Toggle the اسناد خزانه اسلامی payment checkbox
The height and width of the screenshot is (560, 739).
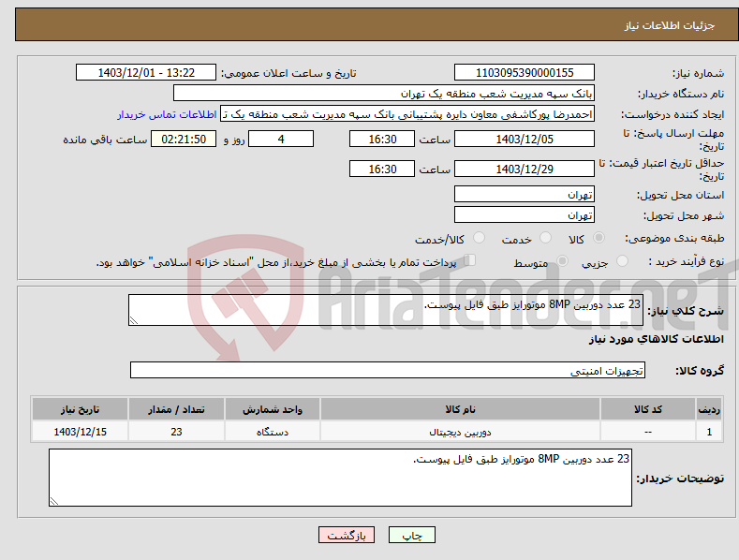point(470,259)
